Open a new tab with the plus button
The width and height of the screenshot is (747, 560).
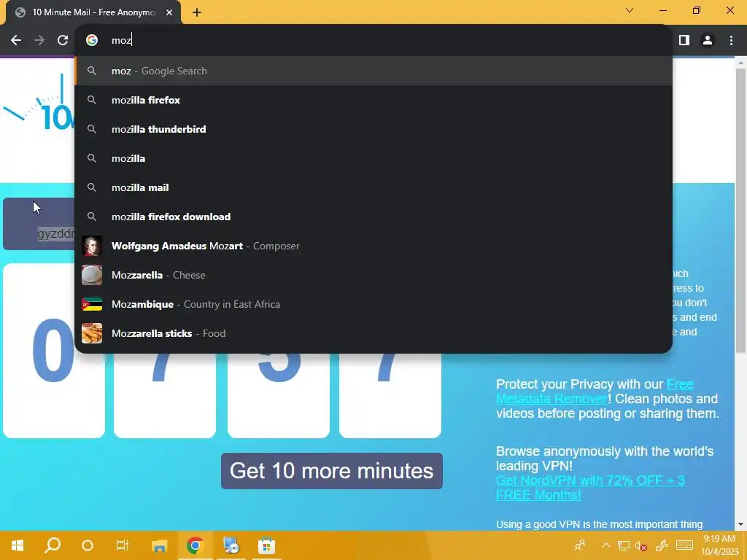197,13
